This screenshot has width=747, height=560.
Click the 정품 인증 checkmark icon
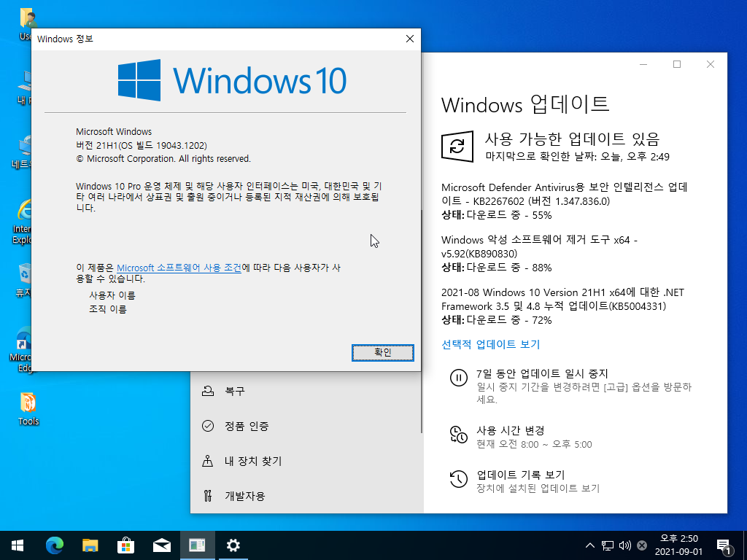pos(208,426)
